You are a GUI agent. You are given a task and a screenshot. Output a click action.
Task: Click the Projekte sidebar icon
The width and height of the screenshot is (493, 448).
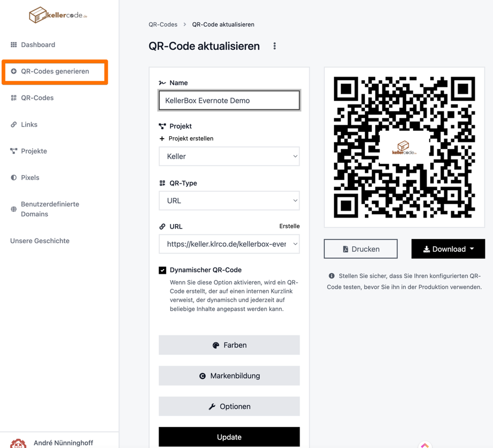pyautogui.click(x=14, y=151)
